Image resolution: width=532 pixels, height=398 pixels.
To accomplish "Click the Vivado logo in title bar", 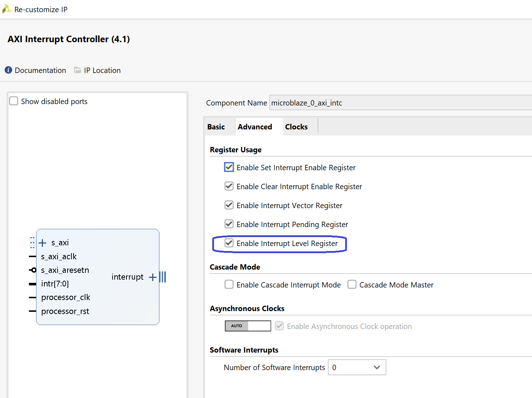I will pyautogui.click(x=7, y=9).
